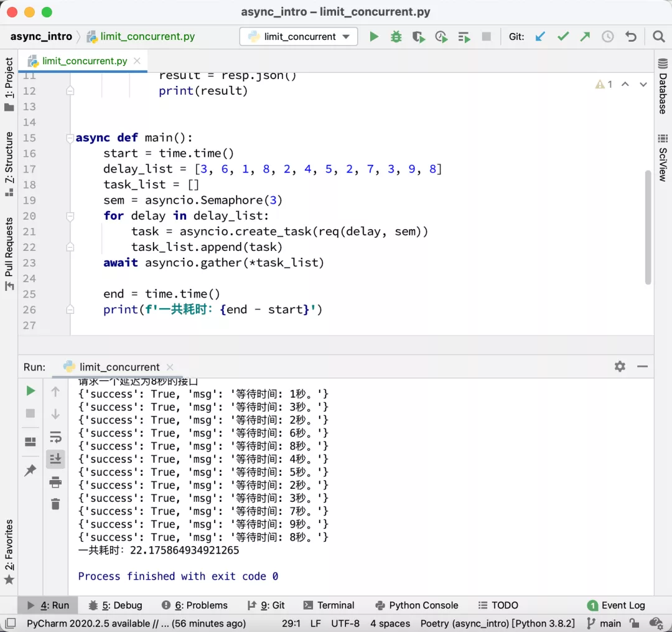Screen dimensions: 672x632
Task: Click Git update project arrow
Action: (540, 37)
